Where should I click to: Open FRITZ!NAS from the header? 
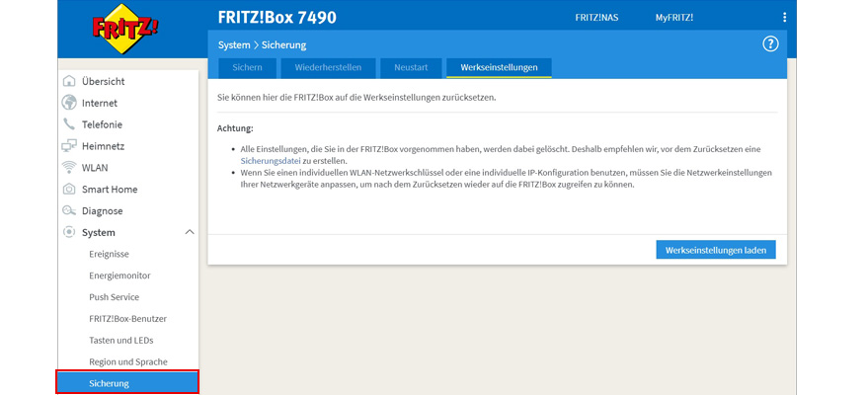(x=598, y=18)
